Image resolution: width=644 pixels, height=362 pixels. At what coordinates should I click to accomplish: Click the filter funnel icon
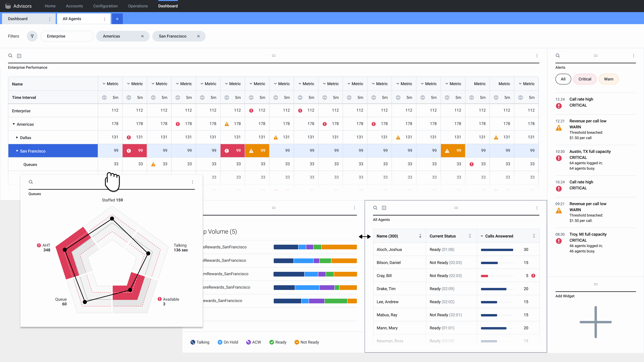tap(32, 36)
